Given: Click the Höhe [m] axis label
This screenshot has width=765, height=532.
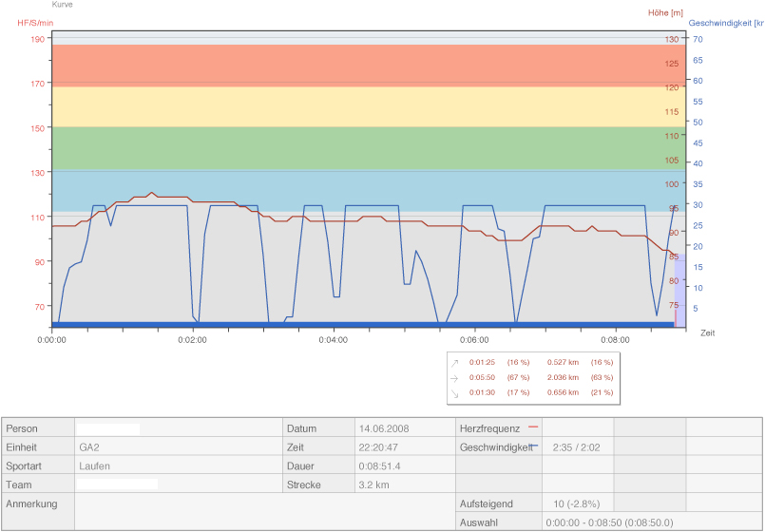Looking at the screenshot, I should pyautogui.click(x=665, y=12).
